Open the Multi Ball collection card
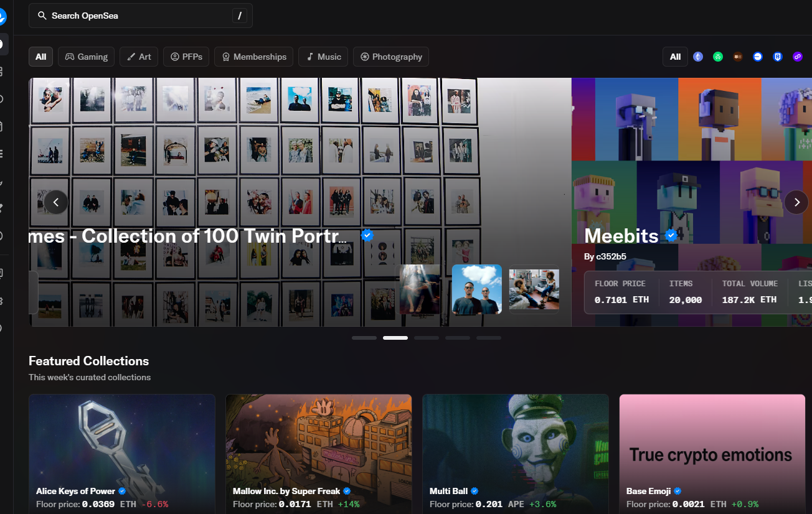The height and width of the screenshot is (514, 812). (x=516, y=454)
